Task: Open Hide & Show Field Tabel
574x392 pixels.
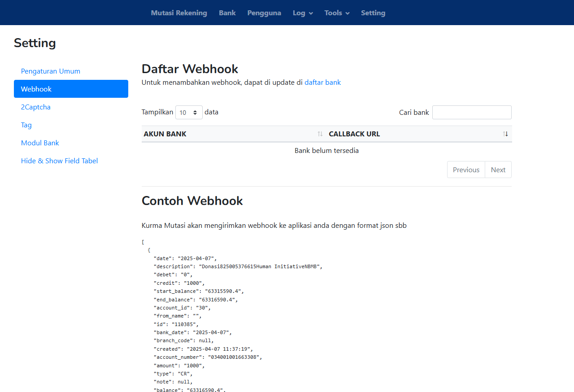Action: pos(59,161)
